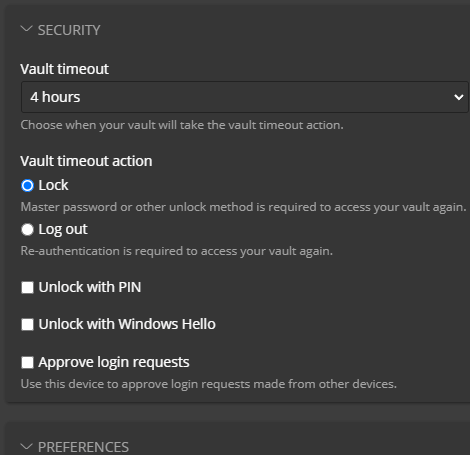Open the Vault timeout select box
The height and width of the screenshot is (455, 470).
[x=245, y=97]
